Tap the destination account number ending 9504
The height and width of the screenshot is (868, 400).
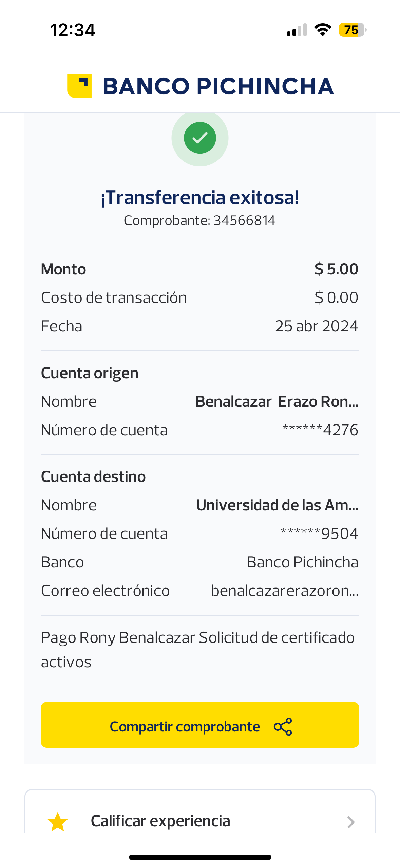tap(319, 534)
